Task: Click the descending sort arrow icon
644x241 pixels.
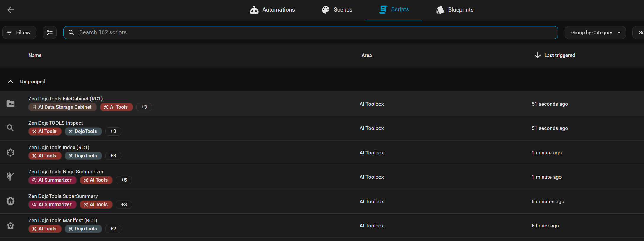Action: (538, 55)
